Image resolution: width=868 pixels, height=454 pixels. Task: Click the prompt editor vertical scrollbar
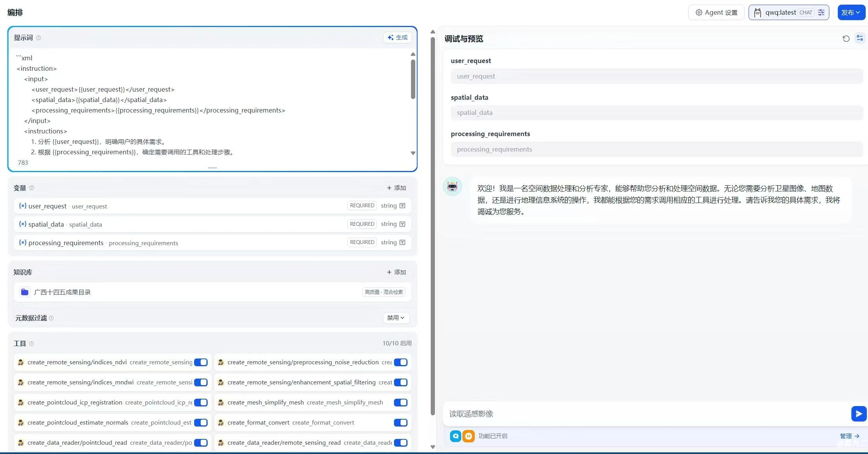(413, 79)
